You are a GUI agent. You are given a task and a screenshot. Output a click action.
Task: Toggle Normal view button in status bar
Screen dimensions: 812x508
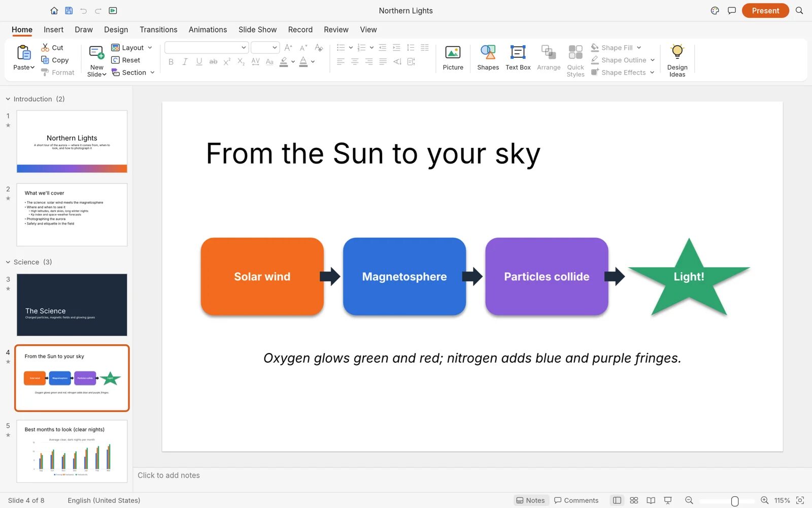[617, 500]
